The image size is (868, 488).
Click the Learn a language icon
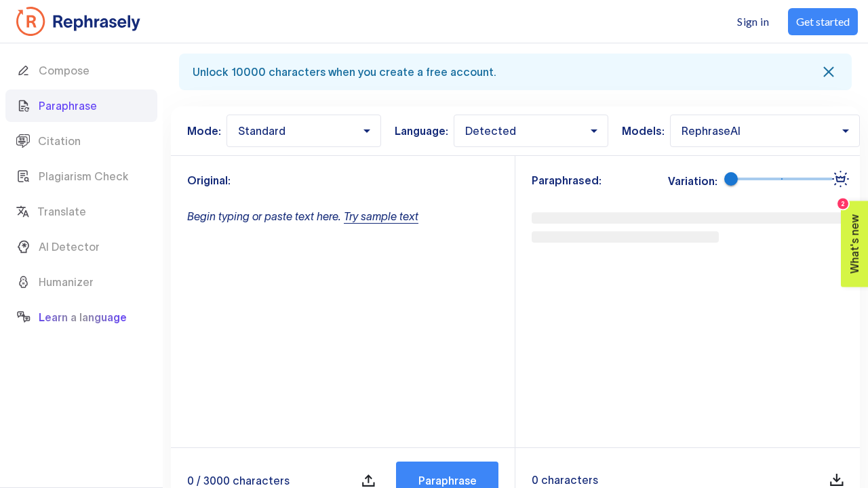[23, 317]
